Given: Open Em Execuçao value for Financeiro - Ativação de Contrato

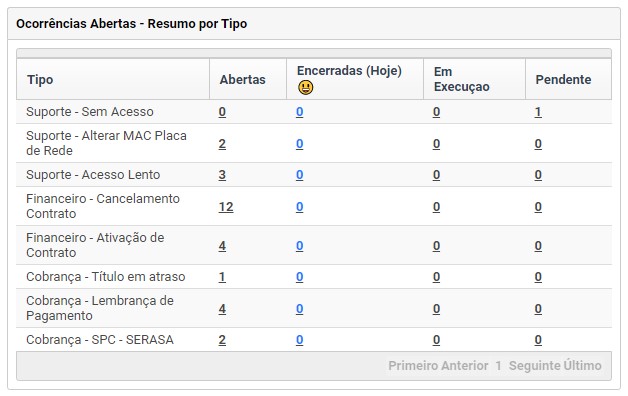Looking at the screenshot, I should point(437,246).
